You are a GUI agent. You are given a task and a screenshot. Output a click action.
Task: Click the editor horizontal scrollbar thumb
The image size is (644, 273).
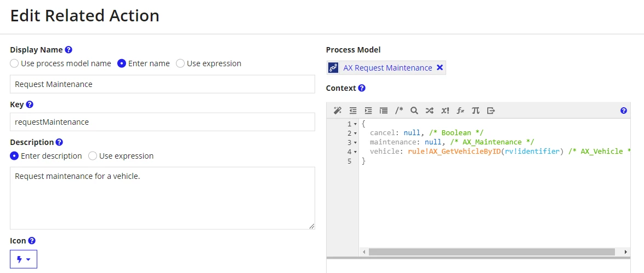[492, 252]
